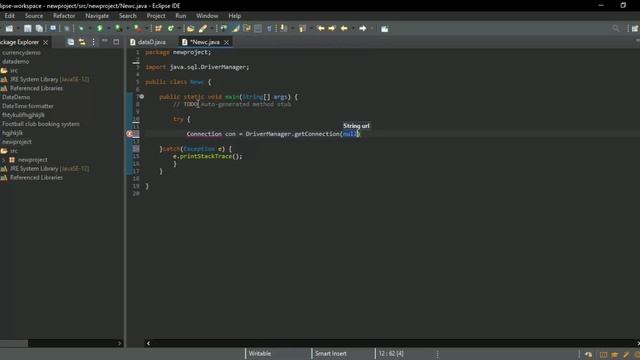Image resolution: width=640 pixels, height=360 pixels.
Task: Toggle Block Selection mode icon
Action: point(258,28)
